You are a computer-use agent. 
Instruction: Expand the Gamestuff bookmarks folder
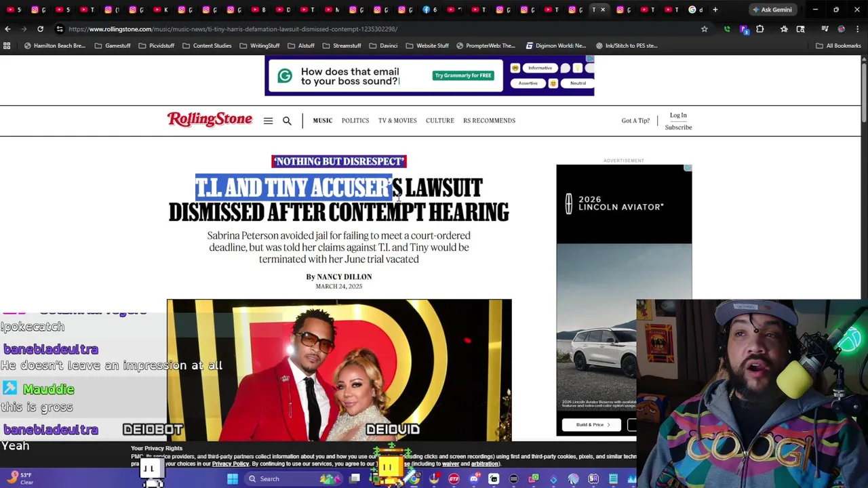tap(113, 45)
